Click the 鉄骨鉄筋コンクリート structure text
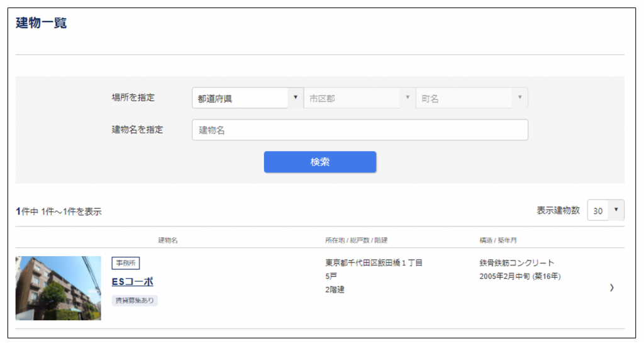This screenshot has width=644, height=343. (516, 262)
